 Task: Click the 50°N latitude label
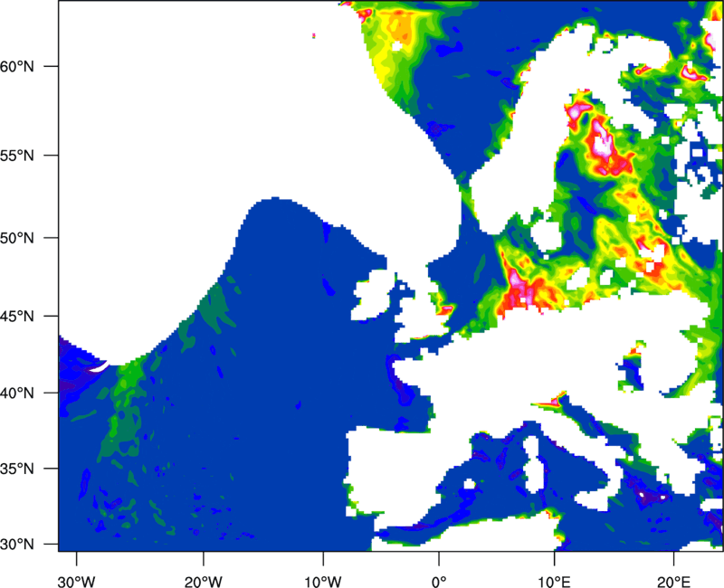[17, 238]
